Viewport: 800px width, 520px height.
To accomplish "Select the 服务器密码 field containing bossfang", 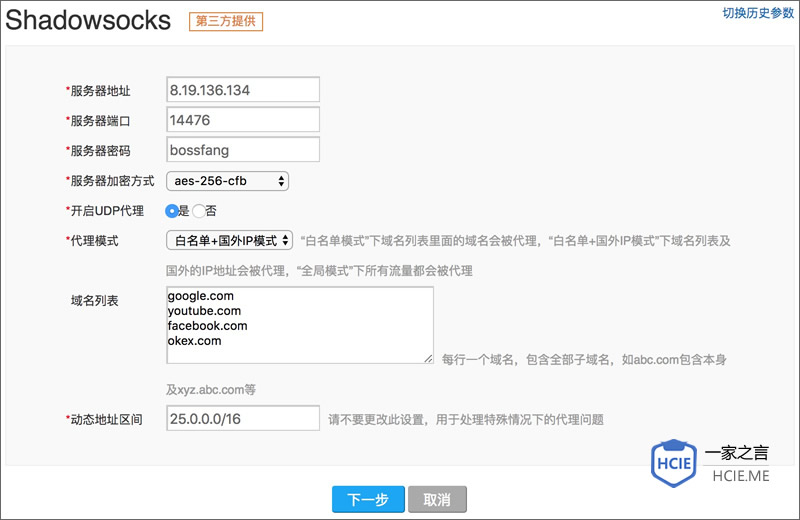I will coord(243,150).
